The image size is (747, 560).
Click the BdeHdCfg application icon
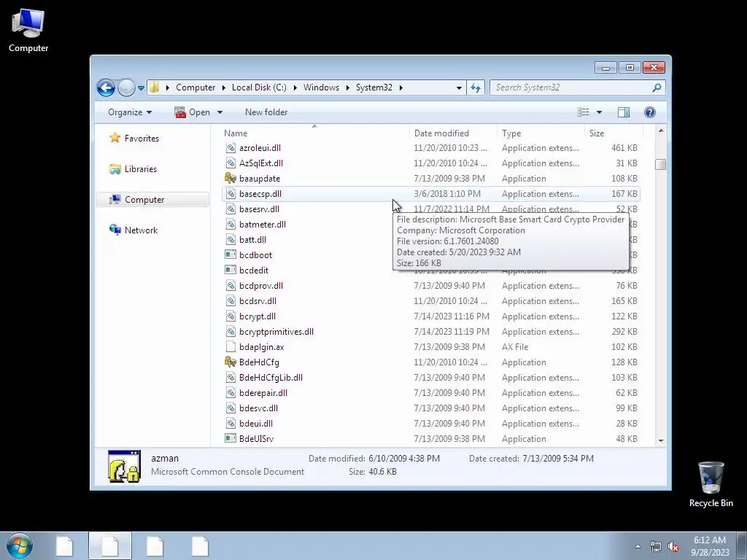tap(231, 362)
